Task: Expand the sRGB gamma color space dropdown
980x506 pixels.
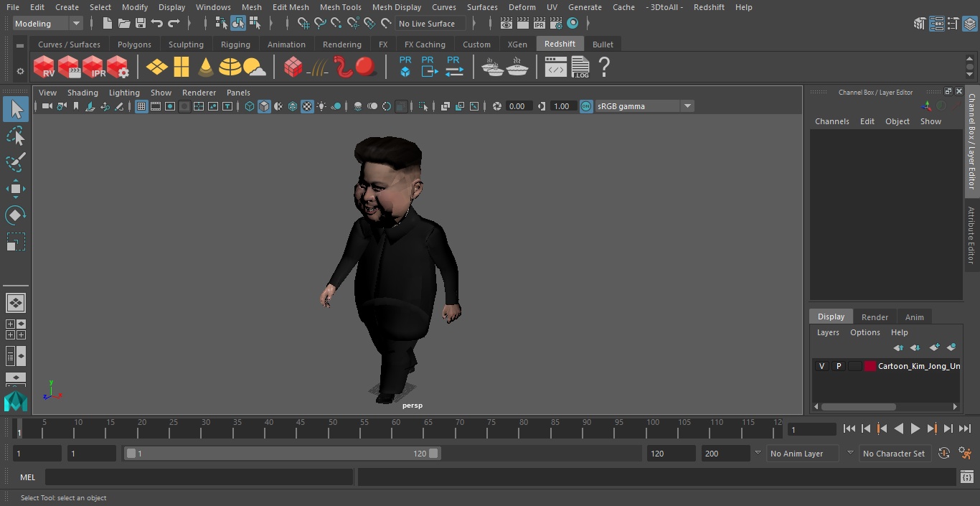Action: pyautogui.click(x=687, y=106)
